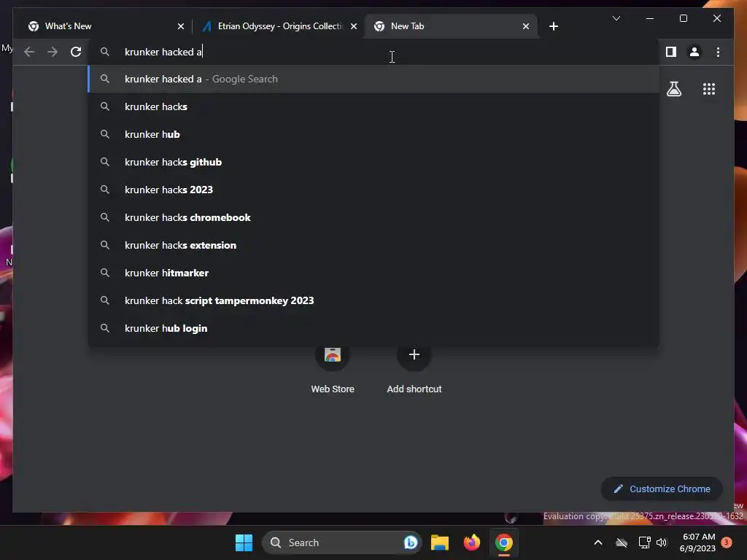Open the Chrome three-dot menu
Viewport: 747px width, 560px height.
[718, 52]
